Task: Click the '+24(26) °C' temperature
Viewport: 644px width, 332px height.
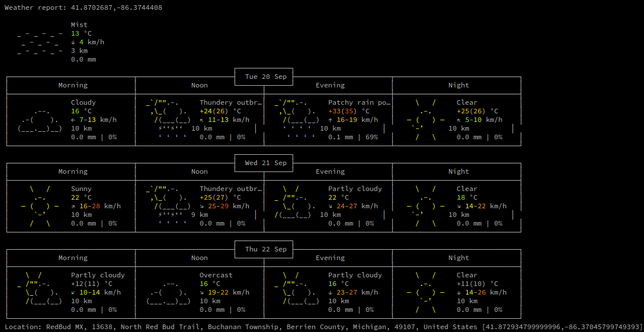Action: coord(221,111)
